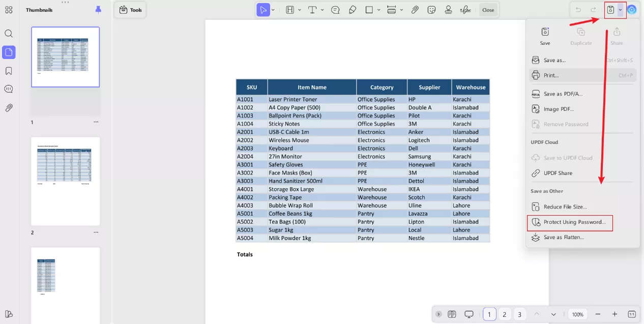Zoom in with the plus button
This screenshot has height=324, width=644.
click(614, 314)
